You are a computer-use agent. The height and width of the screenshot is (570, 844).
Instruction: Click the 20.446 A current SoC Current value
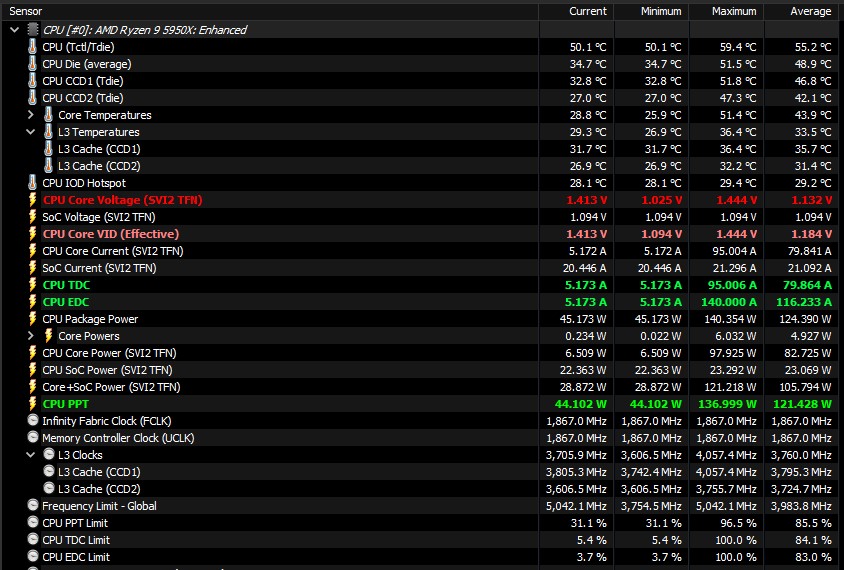(x=585, y=268)
